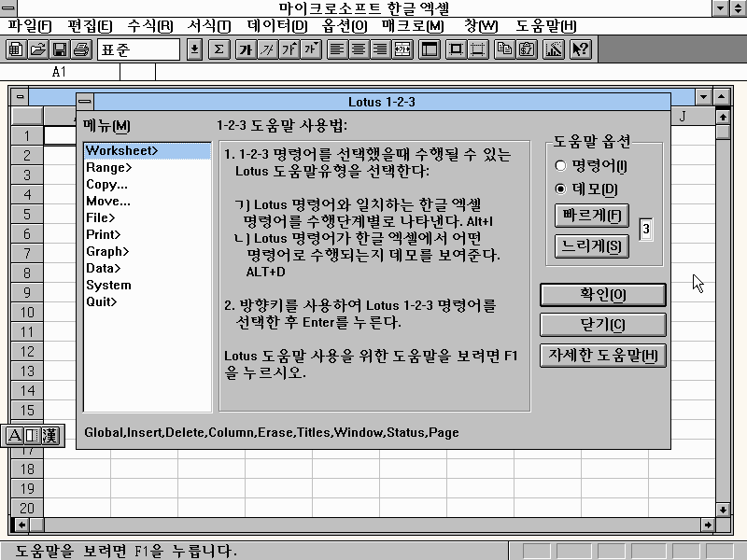The height and width of the screenshot is (560, 747).
Task: Open the style list dropdown arrow
Action: coord(194,49)
